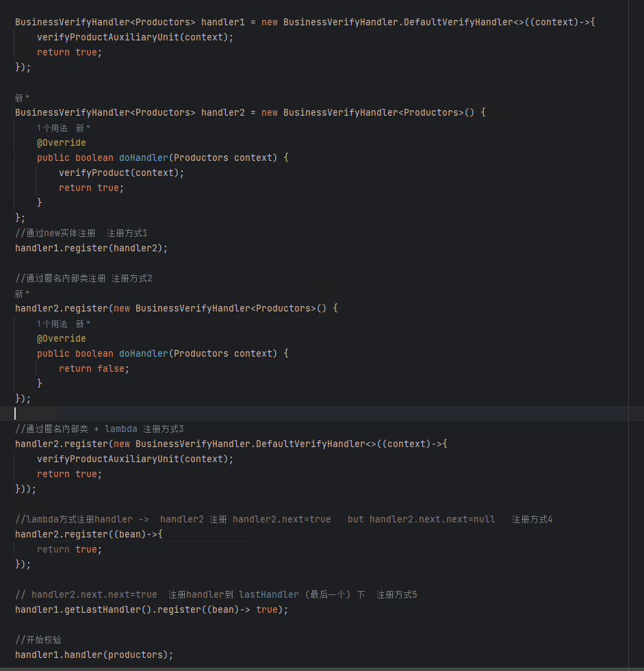Click the 开始校验 comment
The height and width of the screenshot is (671, 644).
pos(38,640)
